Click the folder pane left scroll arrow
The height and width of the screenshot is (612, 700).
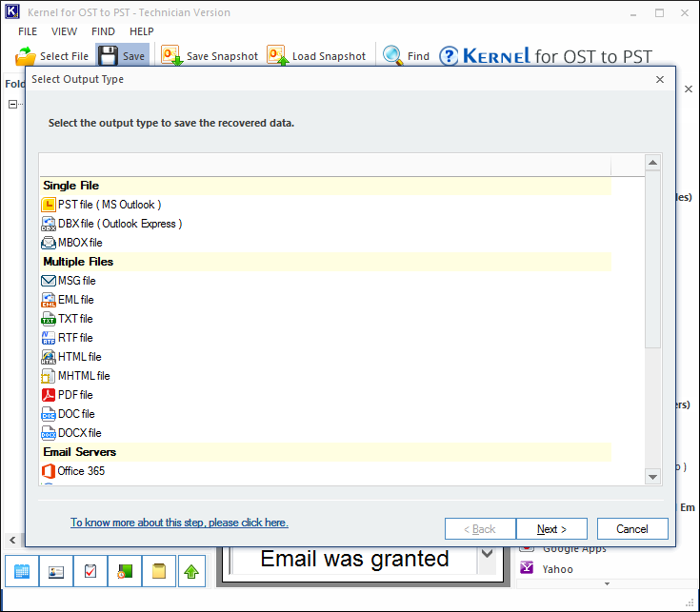click(x=12, y=541)
